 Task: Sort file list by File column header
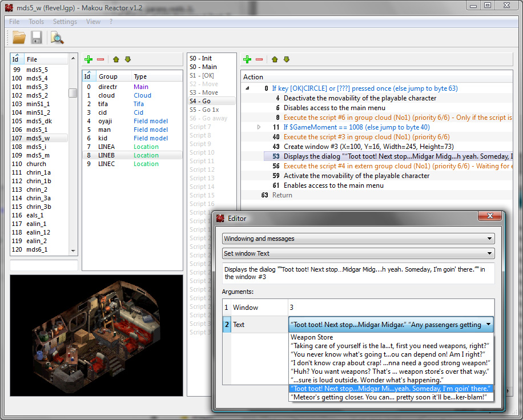(x=46, y=59)
